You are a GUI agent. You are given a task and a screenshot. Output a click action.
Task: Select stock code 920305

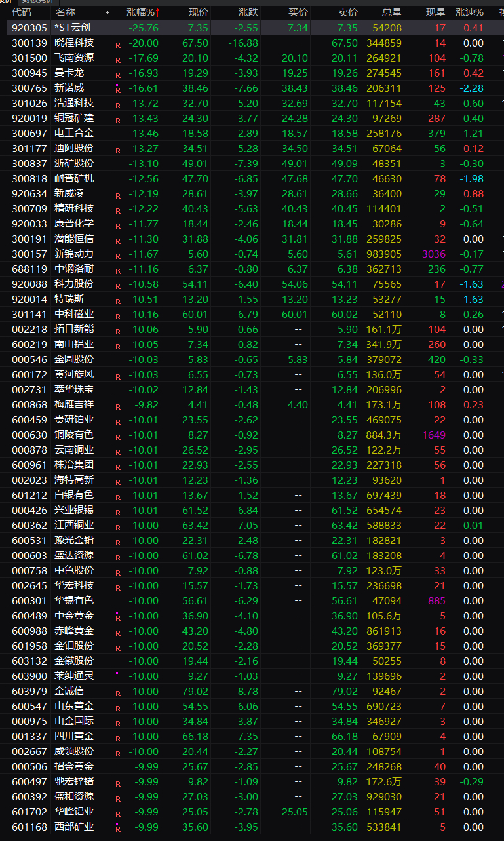pos(29,28)
